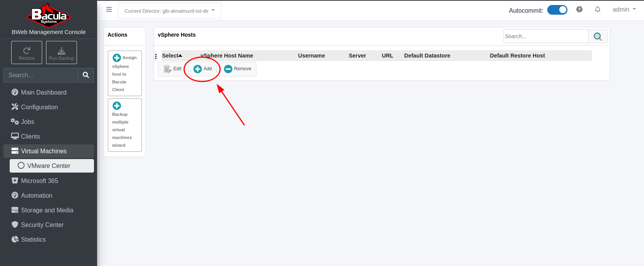The height and width of the screenshot is (266, 644).
Task: Open the help question mark icon
Action: click(x=579, y=9)
